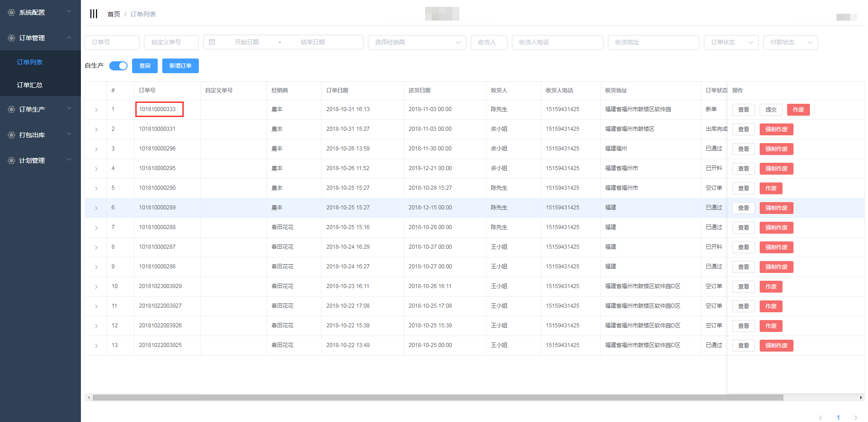Open the 订单状态 filter dropdown
This screenshot has width=868, height=422.
point(731,42)
